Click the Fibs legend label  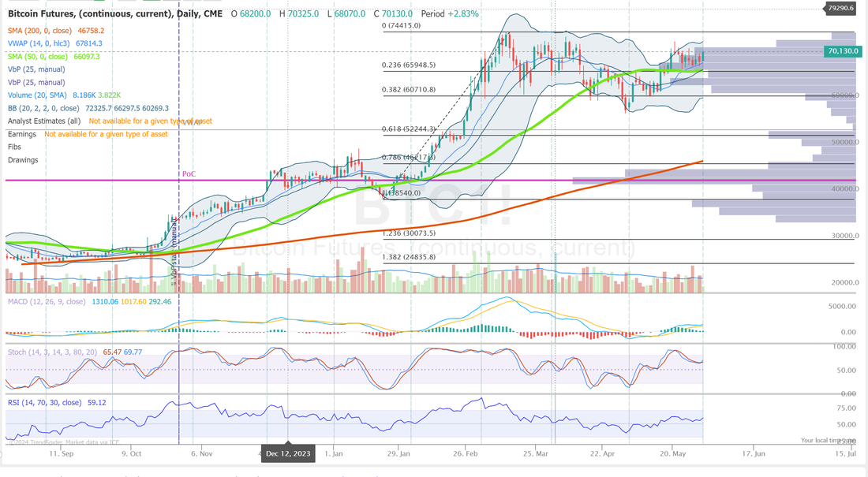[x=14, y=147]
